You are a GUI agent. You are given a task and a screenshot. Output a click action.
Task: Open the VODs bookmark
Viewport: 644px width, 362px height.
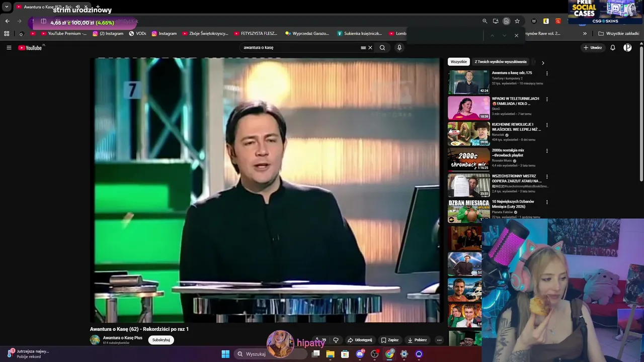[137, 34]
